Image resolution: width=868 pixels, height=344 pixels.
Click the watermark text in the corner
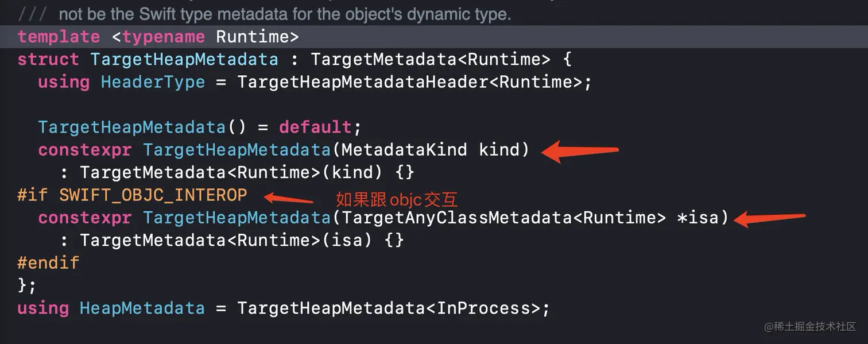click(809, 326)
